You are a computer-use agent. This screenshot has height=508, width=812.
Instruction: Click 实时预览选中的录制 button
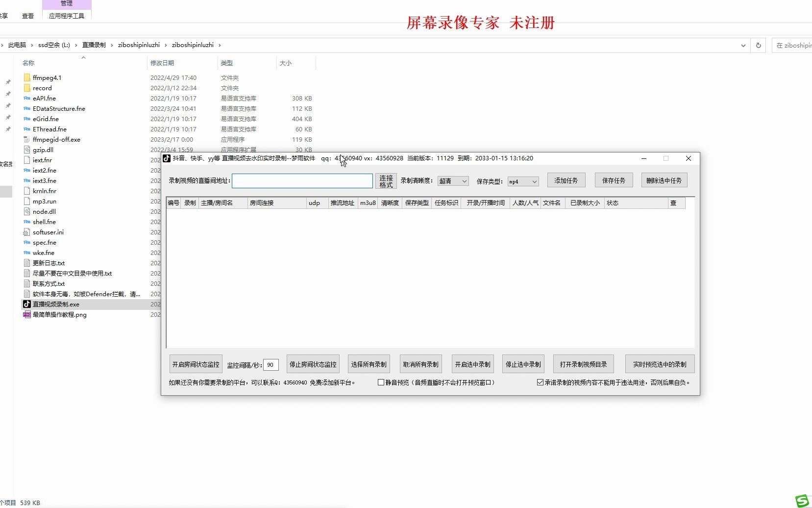(x=660, y=364)
